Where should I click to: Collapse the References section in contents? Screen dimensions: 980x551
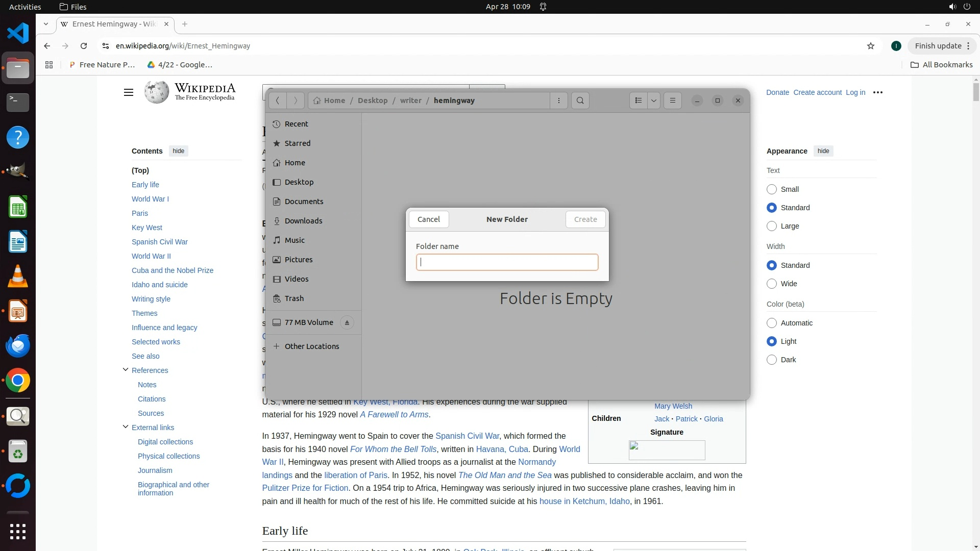click(126, 370)
